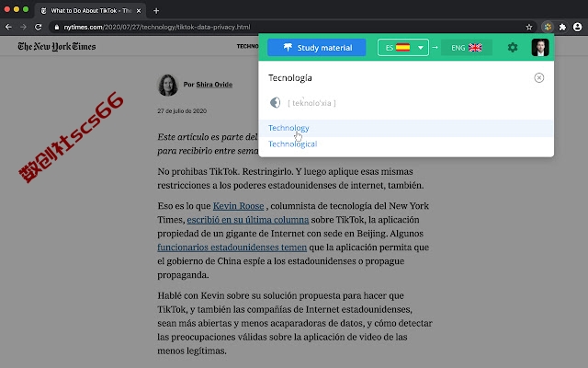
Task: Close the What to Do About TikTok tab
Action: [x=139, y=11]
